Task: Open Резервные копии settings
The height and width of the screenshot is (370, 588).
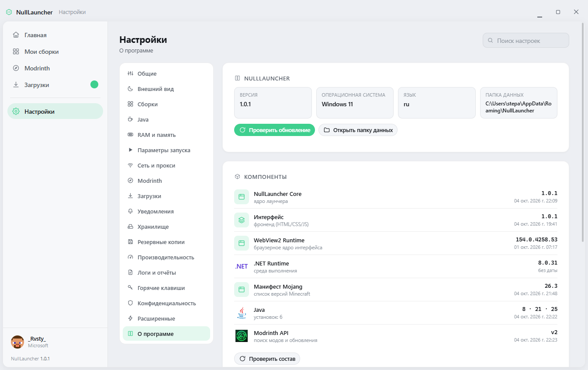Action: (166, 242)
